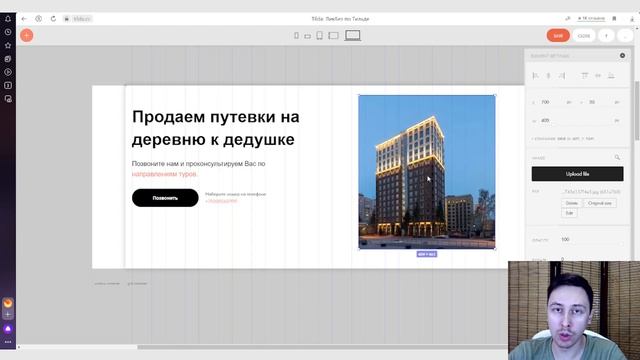This screenshot has width=640, height=360.
Task: Align the element to the bottom edge
Action: click(611, 76)
